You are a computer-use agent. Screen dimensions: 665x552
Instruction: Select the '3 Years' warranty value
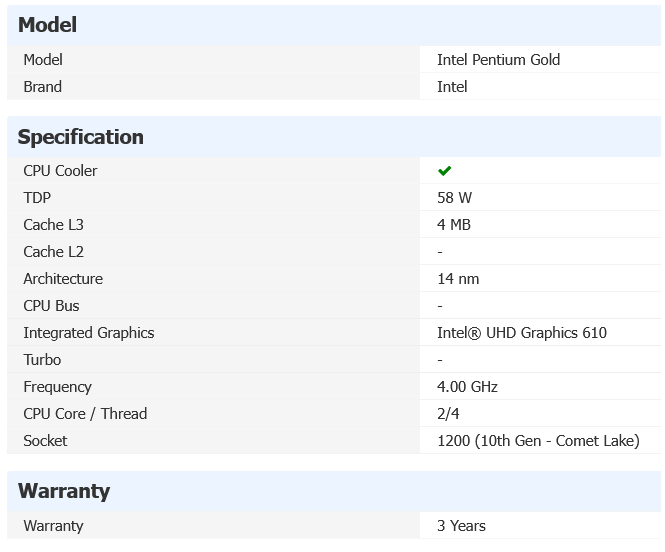coord(461,526)
